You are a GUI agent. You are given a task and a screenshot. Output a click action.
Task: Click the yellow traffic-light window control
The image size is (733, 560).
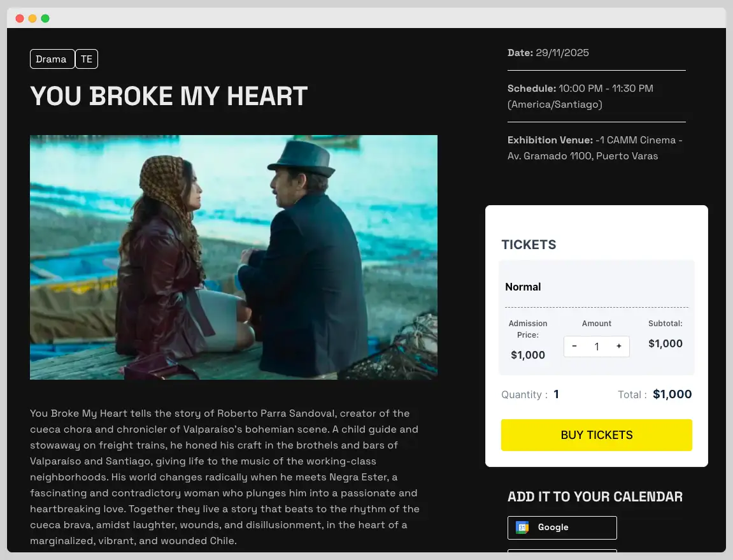coord(32,18)
